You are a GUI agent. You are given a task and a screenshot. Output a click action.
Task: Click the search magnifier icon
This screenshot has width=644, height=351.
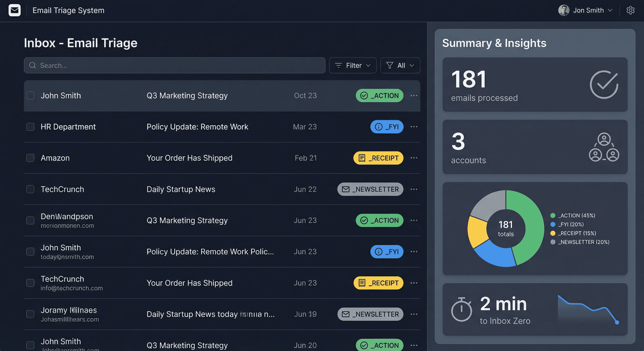tap(32, 65)
